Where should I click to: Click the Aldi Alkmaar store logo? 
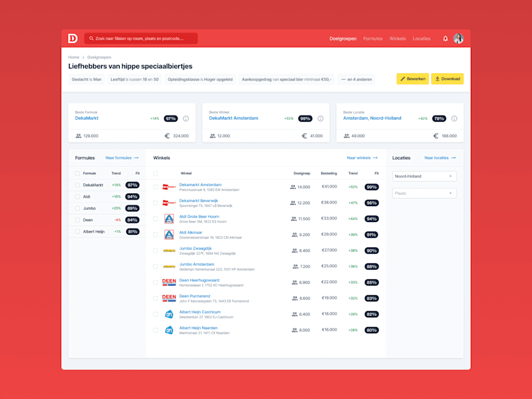pyautogui.click(x=169, y=235)
